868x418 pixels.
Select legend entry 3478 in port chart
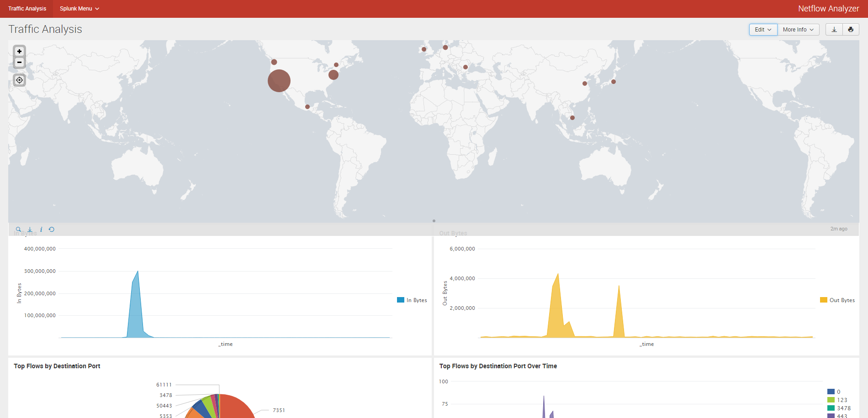[839, 408]
